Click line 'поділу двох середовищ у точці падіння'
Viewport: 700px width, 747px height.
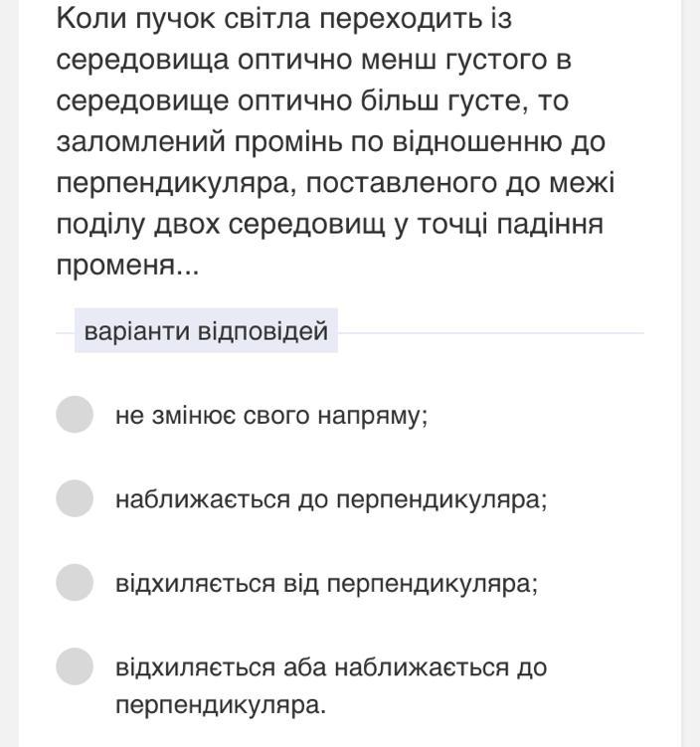coord(330,225)
